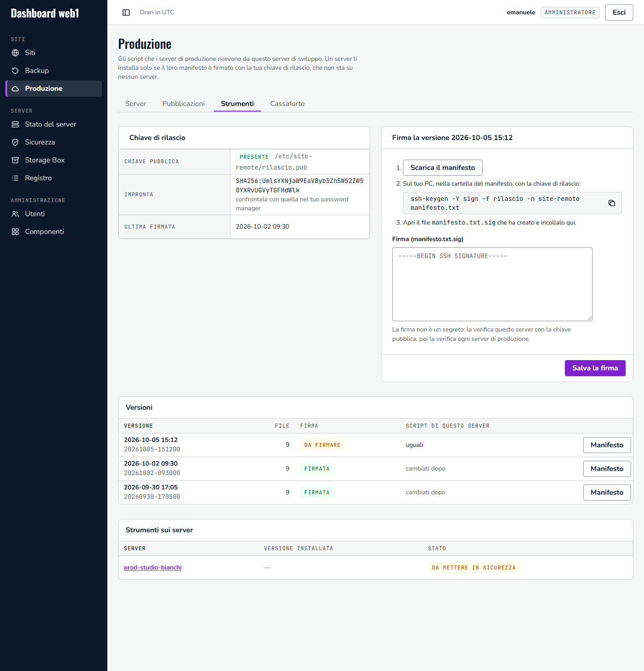
Task: Open the Registro page
Action: point(54,178)
